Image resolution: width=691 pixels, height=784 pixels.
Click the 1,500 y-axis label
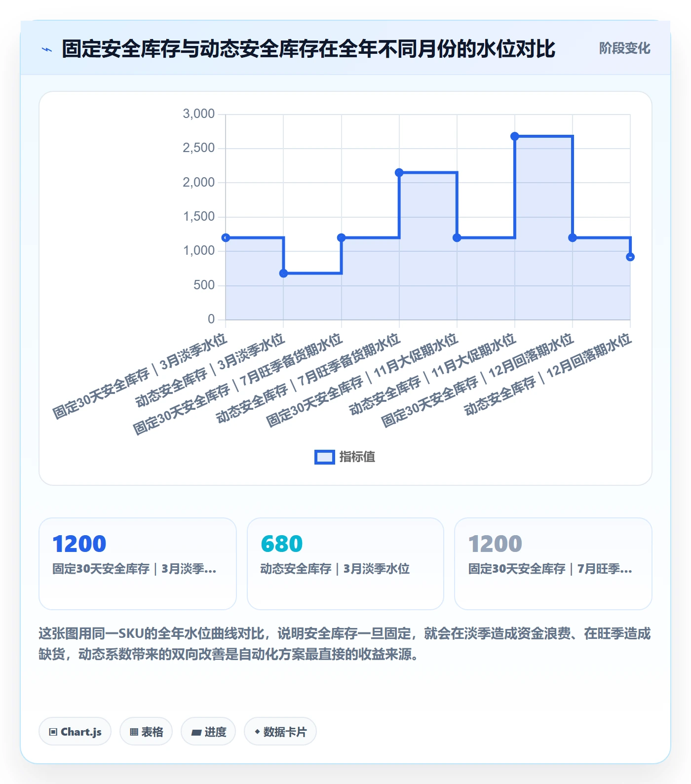click(x=199, y=217)
